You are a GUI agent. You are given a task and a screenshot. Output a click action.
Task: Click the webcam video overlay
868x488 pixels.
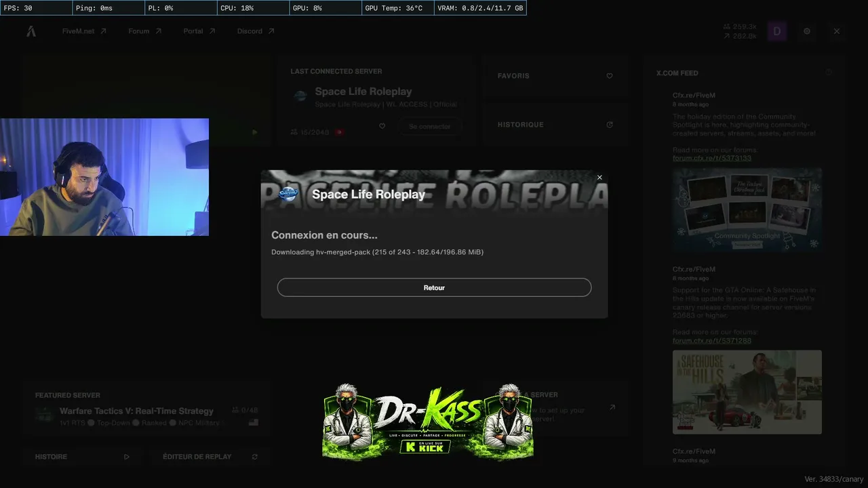point(104,177)
